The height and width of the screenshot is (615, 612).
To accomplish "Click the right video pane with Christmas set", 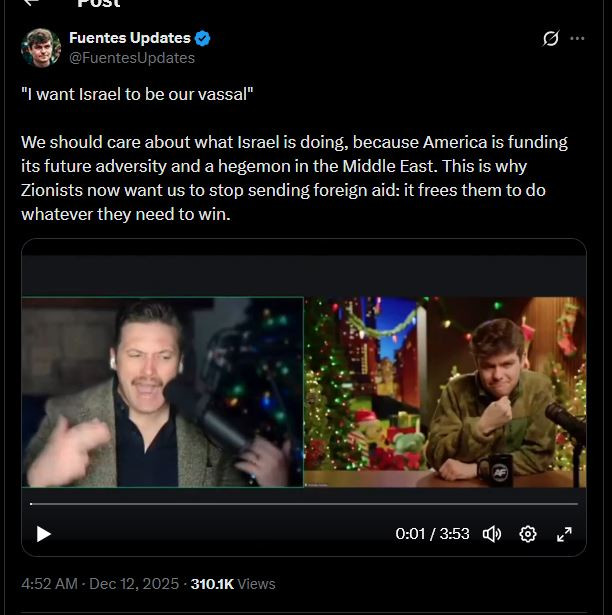I will (x=445, y=392).
